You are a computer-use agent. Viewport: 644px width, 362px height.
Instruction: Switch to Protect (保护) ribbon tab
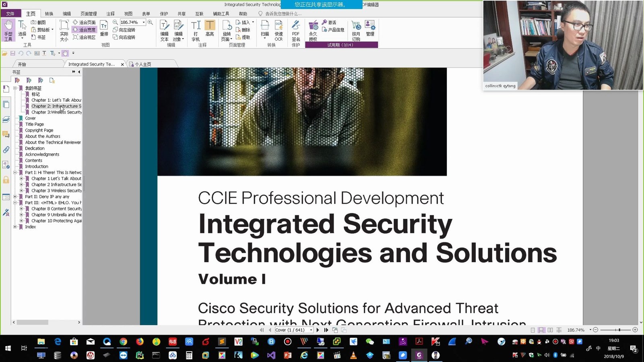[x=164, y=14]
